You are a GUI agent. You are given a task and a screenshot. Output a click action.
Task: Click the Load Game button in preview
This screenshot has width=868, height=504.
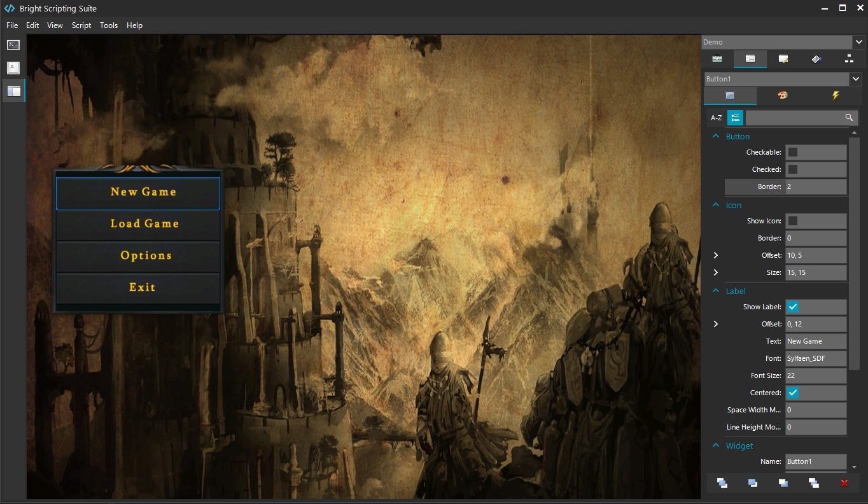138,225
